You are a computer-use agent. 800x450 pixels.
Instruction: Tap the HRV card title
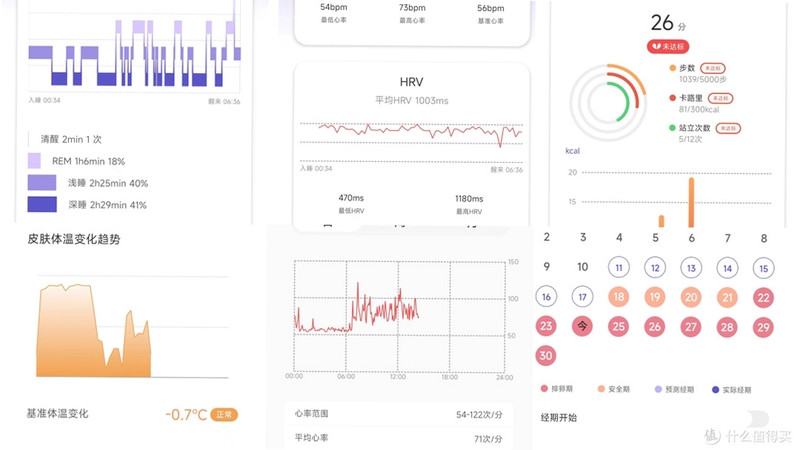pyautogui.click(x=411, y=82)
